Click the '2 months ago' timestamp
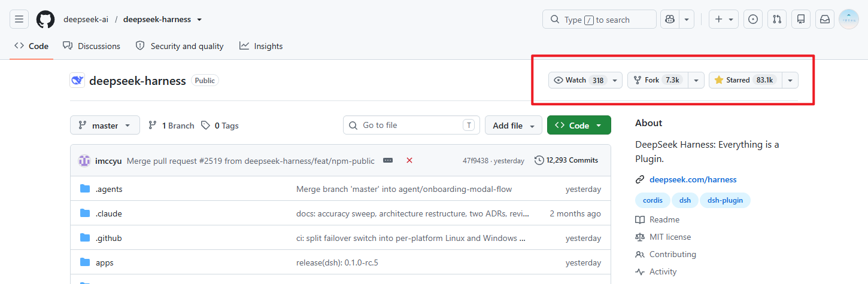This screenshot has width=868, height=284. tap(575, 213)
